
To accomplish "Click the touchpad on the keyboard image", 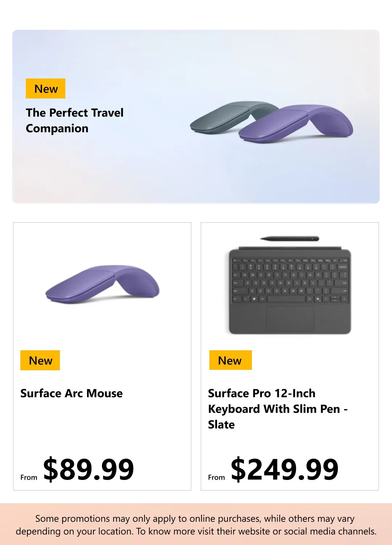I will coord(290,318).
